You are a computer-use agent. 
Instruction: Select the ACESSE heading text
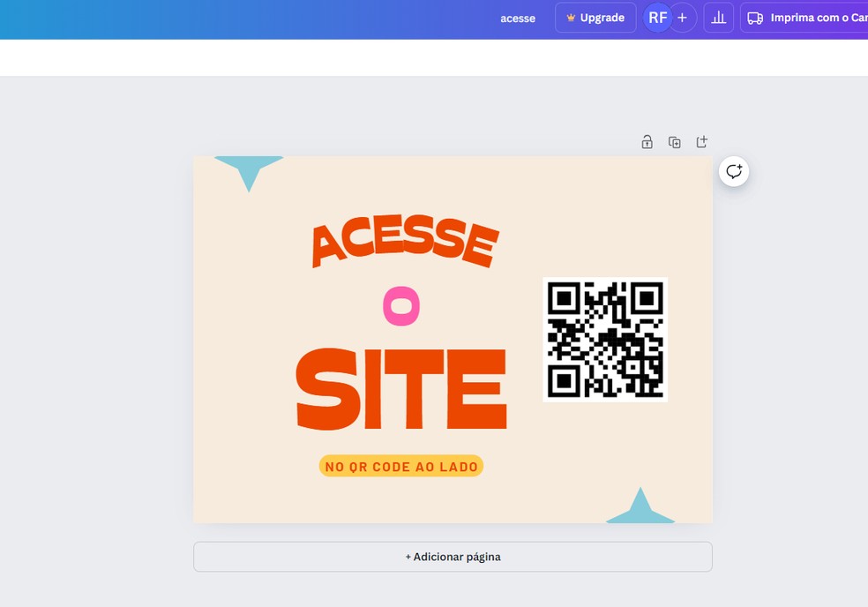coord(403,238)
